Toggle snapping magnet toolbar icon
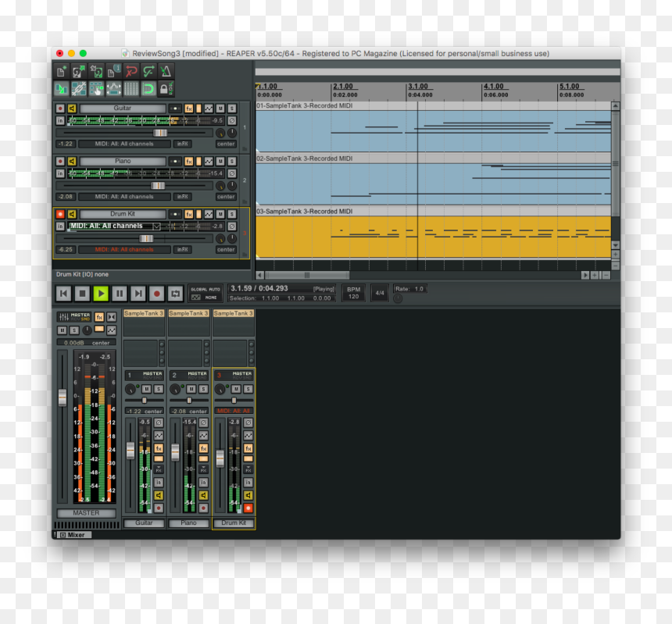Screen dimensions: 672x624 tap(148, 89)
